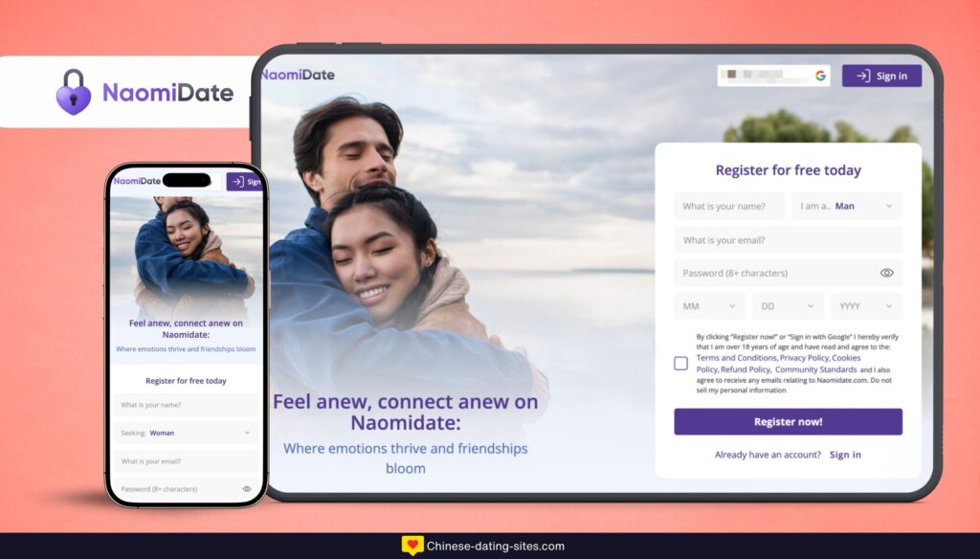
Task: Click the yellow heart chat icon in footer
Action: click(x=412, y=546)
